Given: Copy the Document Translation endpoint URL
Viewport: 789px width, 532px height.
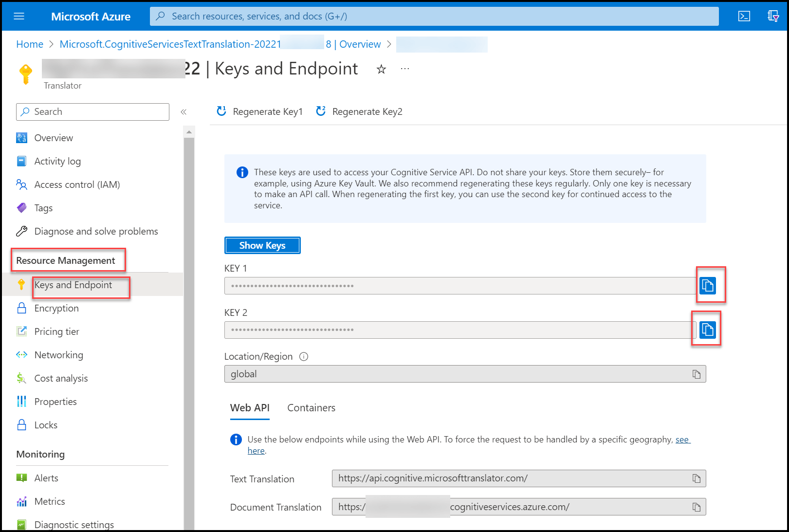Looking at the screenshot, I should pos(697,507).
